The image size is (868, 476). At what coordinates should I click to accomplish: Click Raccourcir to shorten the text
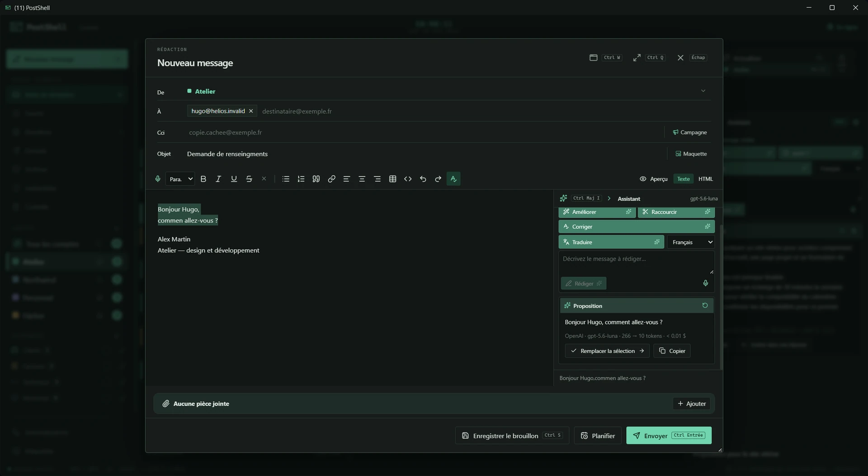click(x=676, y=212)
